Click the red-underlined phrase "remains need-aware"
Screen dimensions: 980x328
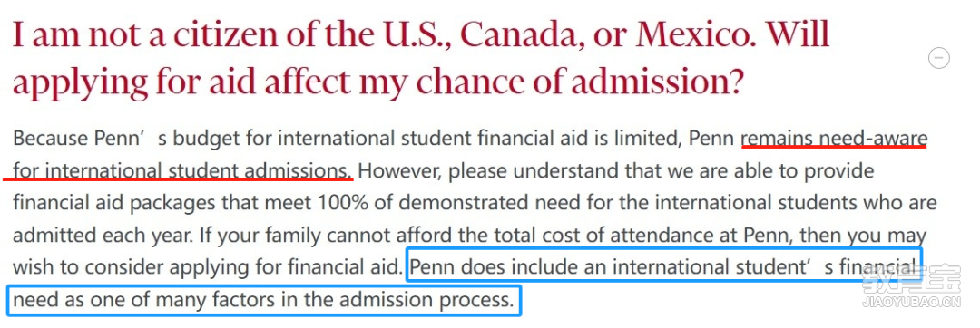(x=834, y=139)
